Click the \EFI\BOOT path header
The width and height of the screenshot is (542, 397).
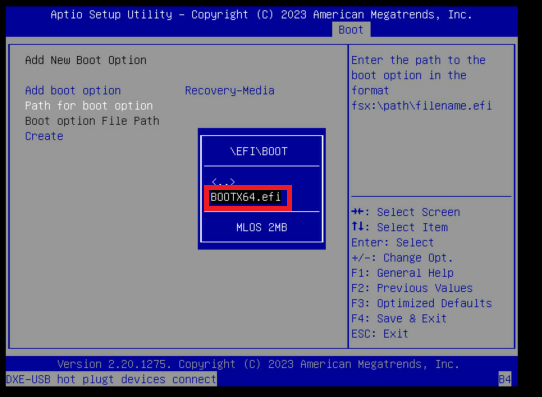click(x=259, y=151)
